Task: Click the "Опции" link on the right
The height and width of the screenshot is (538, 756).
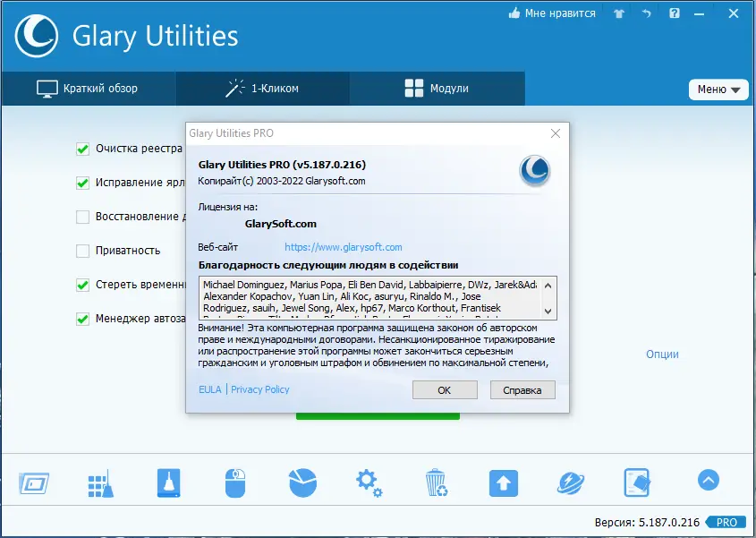Action: (x=661, y=354)
